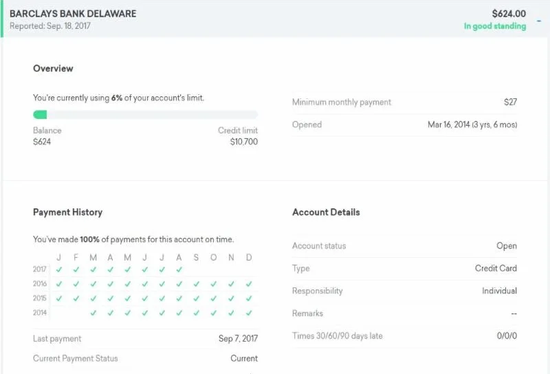Click the 2017 year row label
The height and width of the screenshot is (374, 550).
click(x=40, y=269)
